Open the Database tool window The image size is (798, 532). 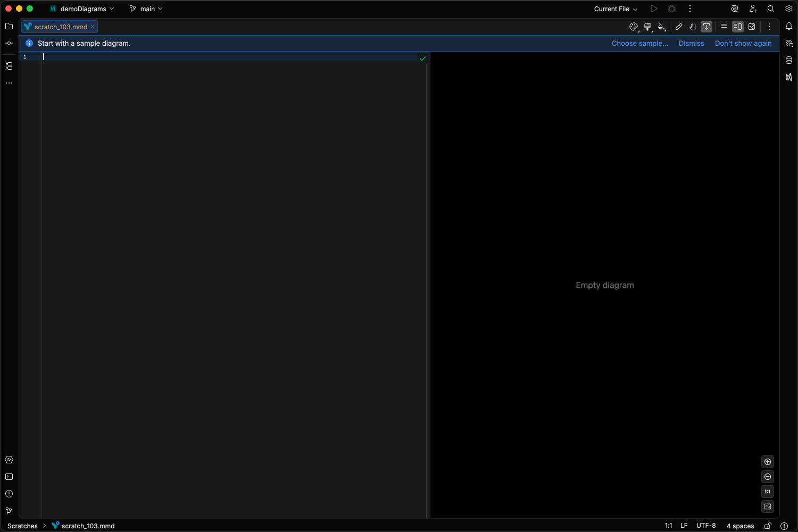(x=789, y=60)
